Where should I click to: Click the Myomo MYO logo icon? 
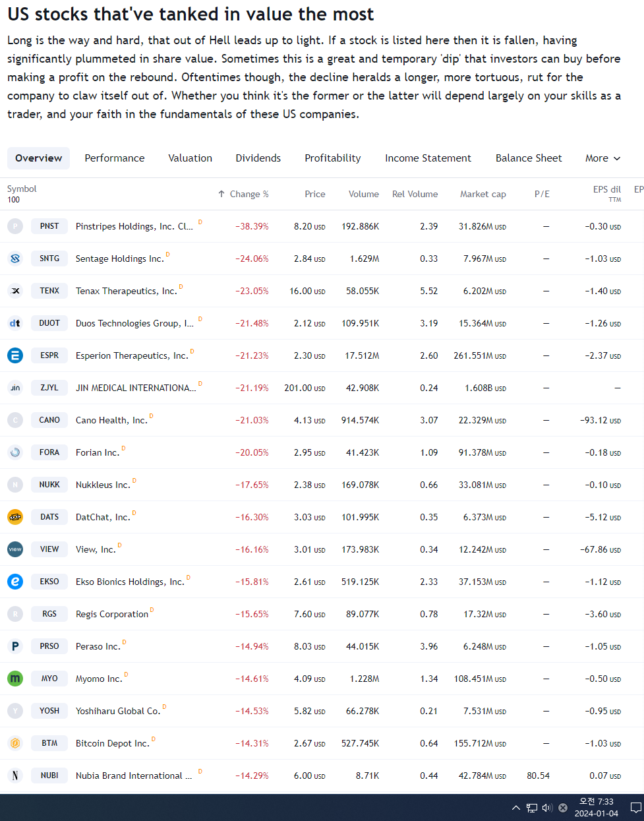pyautogui.click(x=15, y=679)
